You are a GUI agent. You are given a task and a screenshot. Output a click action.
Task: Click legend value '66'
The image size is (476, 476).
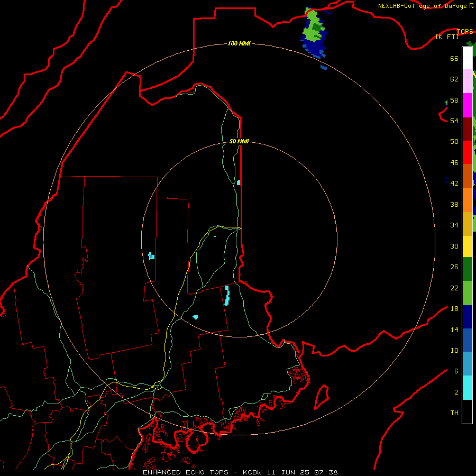click(x=454, y=59)
